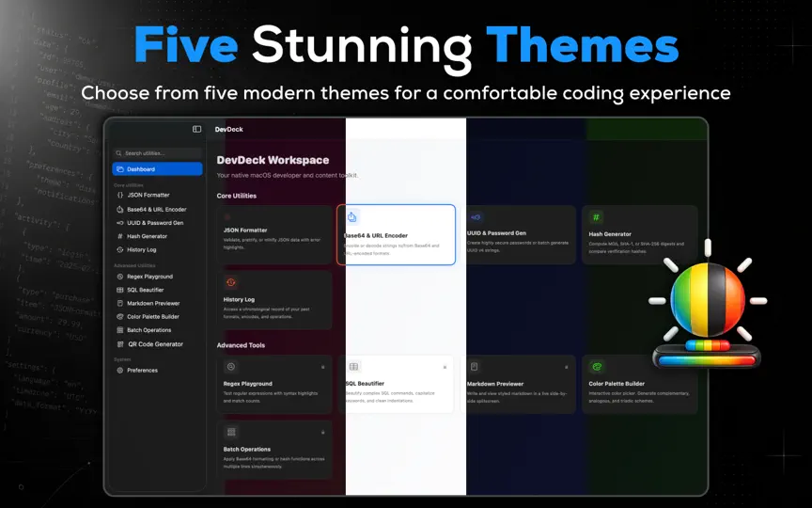
Task: Click the Search utilities field
Action: 158,153
